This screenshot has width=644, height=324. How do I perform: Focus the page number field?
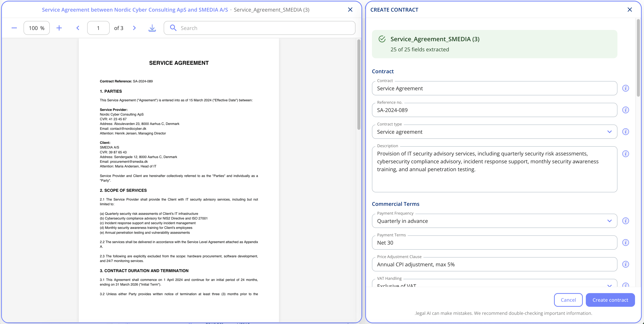[98, 28]
